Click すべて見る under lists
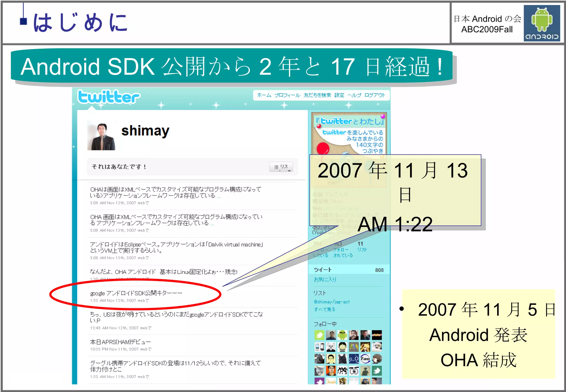Screen dimensions: 566x392 324,309
